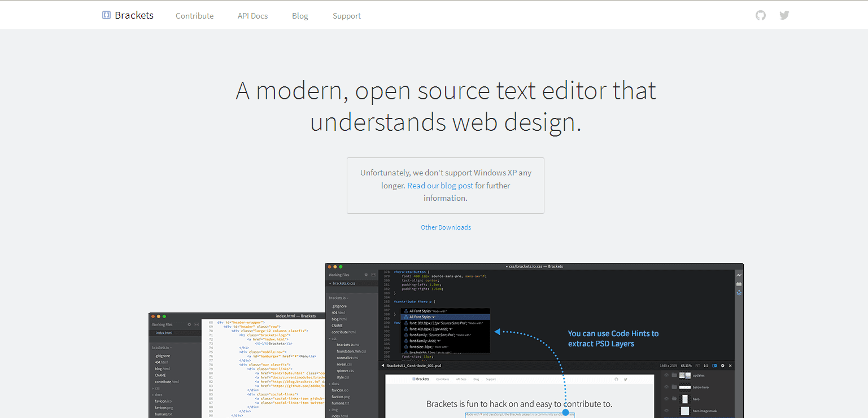Viewport: 868px width, 418px height.
Task: Hide the updates layer with its eye icon
Action: [x=666, y=375]
